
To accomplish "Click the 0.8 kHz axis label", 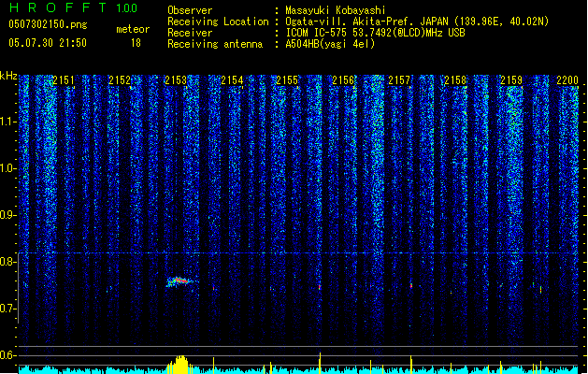I will [x=7, y=262].
